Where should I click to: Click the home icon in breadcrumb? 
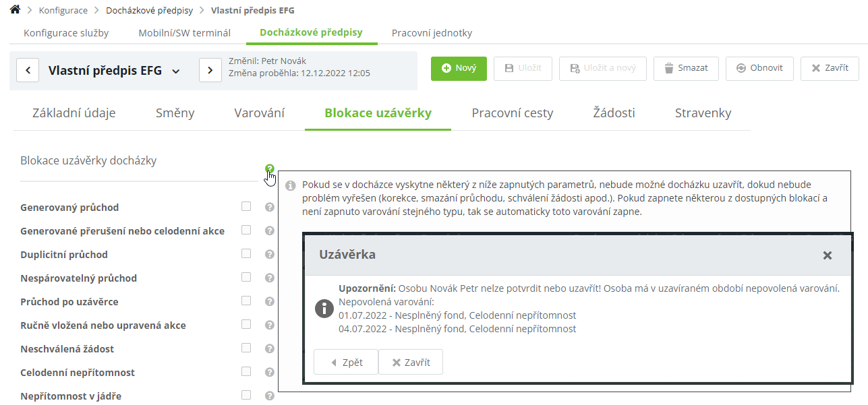[15, 10]
